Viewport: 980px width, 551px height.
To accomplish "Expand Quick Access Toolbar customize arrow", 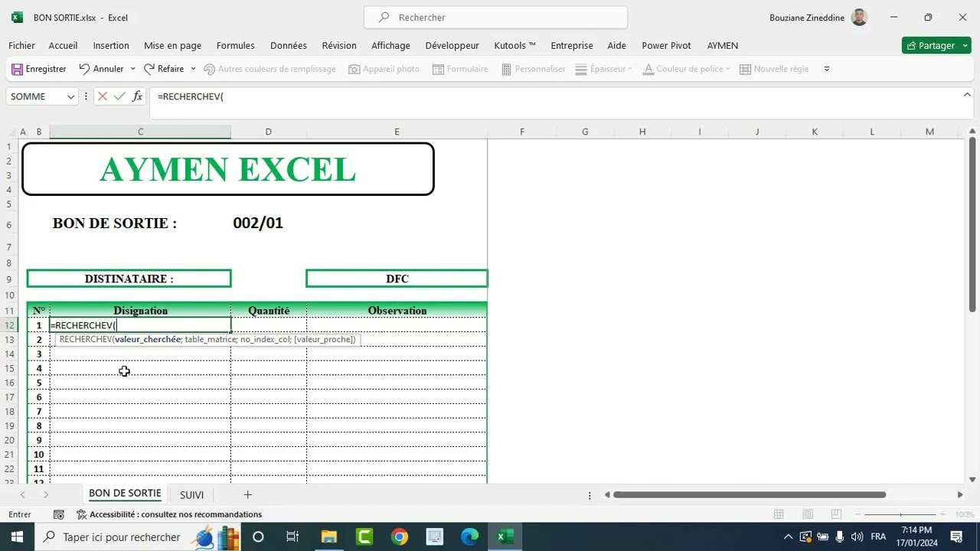I will [x=826, y=69].
